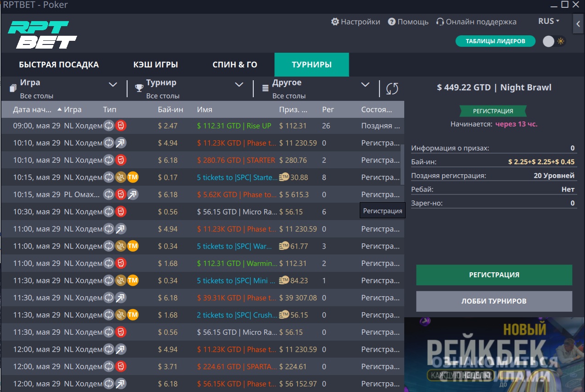Click the TM ticket icon on the 10:15 NL Холдем row
This screenshot has height=392, width=585.
click(133, 177)
